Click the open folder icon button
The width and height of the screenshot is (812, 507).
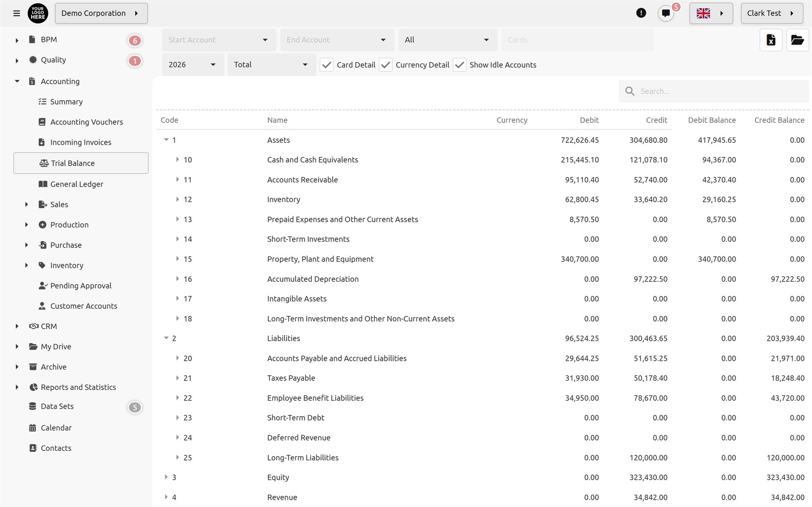797,40
